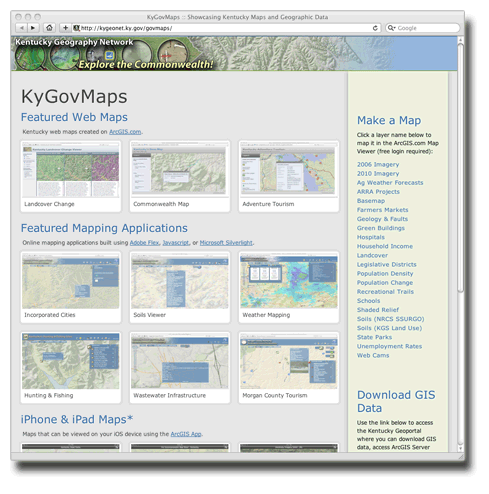The image size is (489, 494).
Task: Click the scrollbar down arrow
Action: click(x=460, y=448)
